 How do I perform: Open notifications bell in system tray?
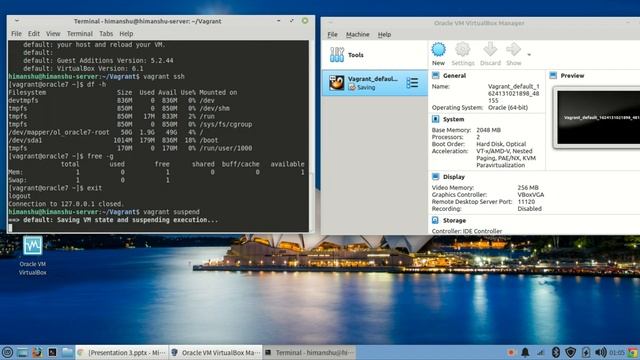point(525,352)
